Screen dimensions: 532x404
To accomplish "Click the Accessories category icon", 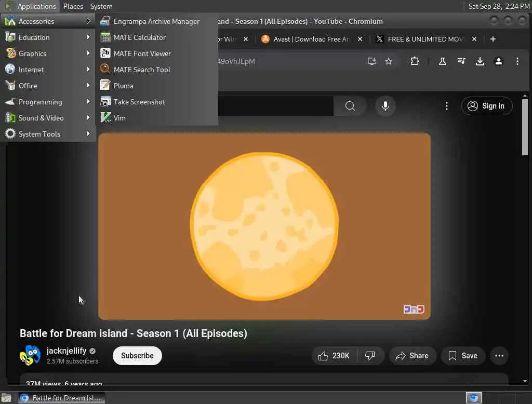I will [10, 21].
